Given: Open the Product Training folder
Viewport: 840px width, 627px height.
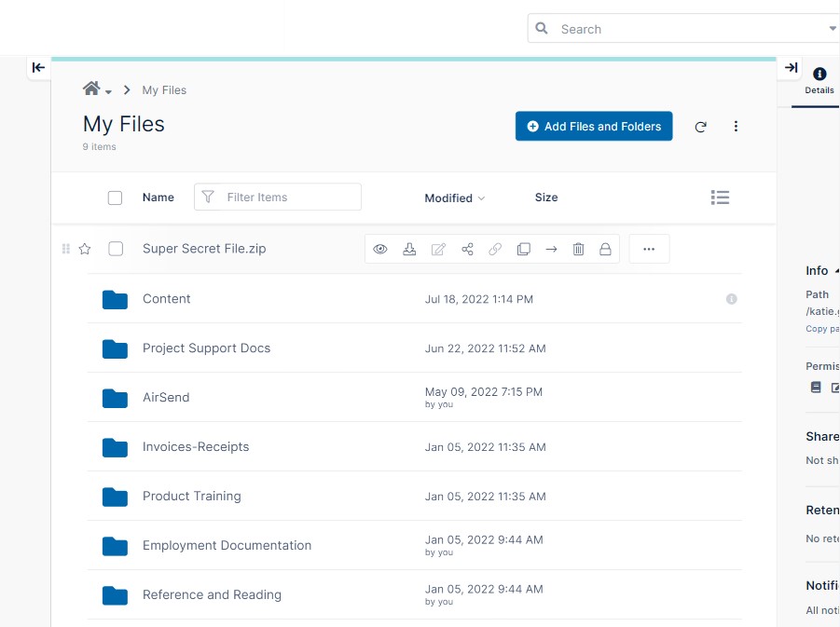Looking at the screenshot, I should pyautogui.click(x=192, y=497).
